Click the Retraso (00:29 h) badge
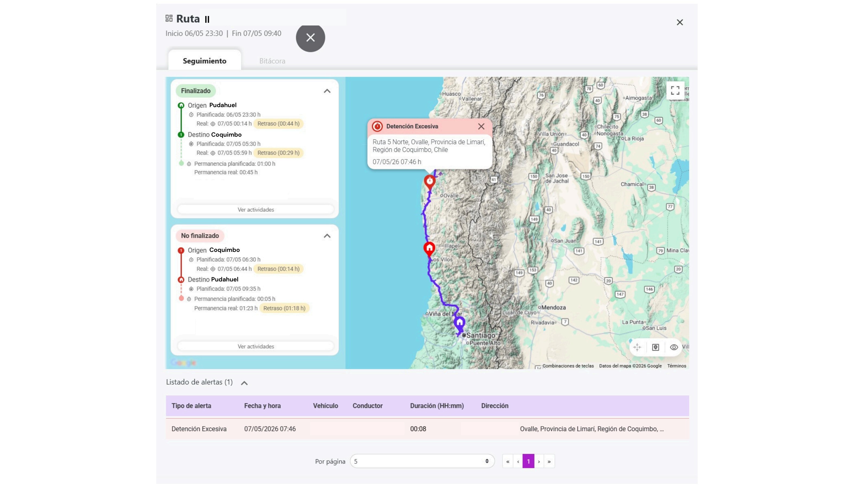Screen dimensions: 868x488 coord(278,153)
